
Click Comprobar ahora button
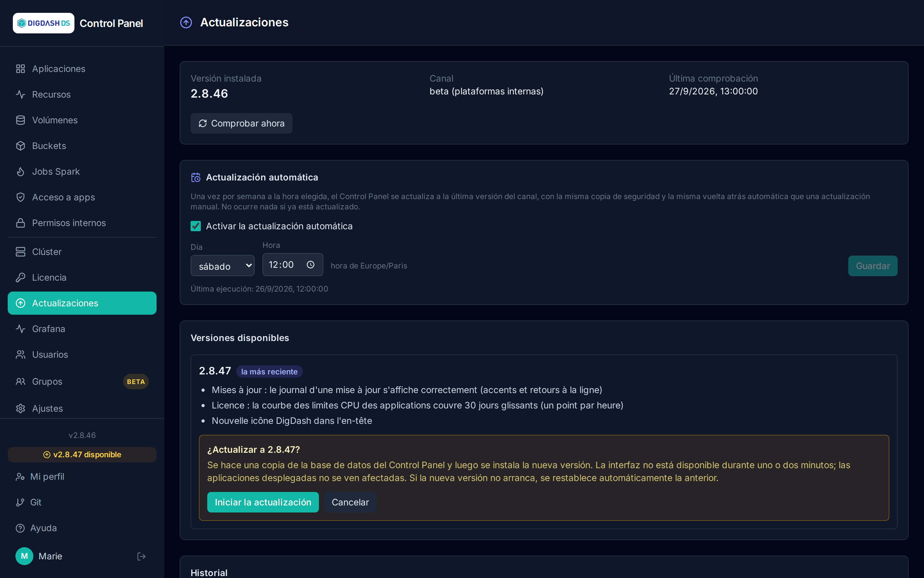coord(241,123)
